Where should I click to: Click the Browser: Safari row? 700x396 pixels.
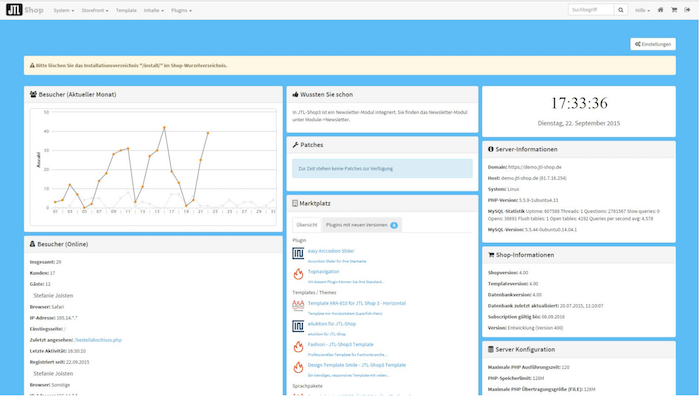(47, 307)
